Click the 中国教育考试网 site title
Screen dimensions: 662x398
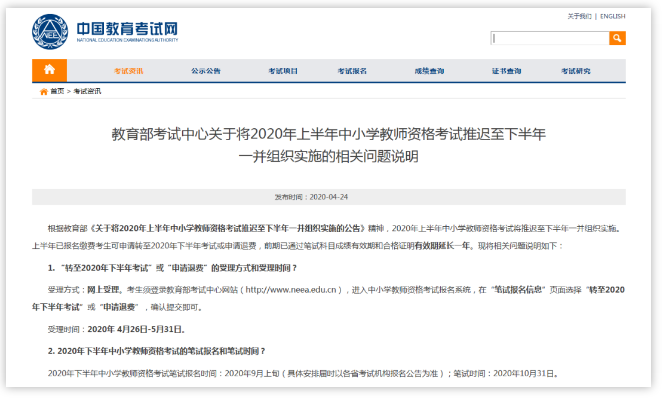click(127, 29)
